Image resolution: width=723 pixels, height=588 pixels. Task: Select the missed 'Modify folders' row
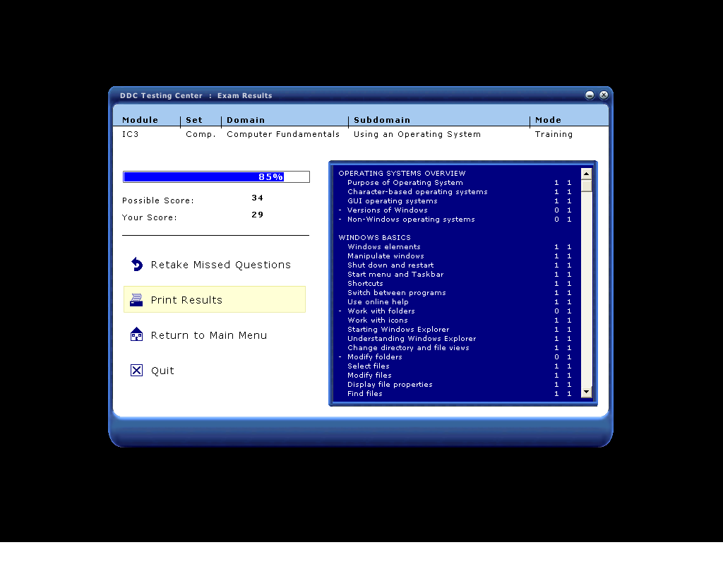click(455, 356)
